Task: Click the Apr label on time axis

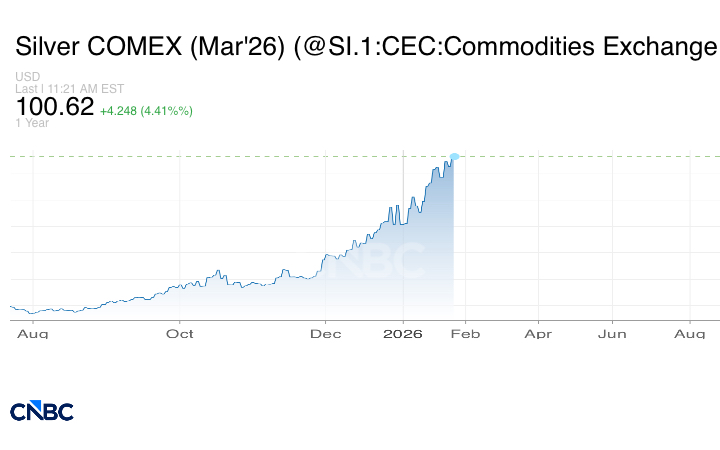Action: (x=538, y=333)
